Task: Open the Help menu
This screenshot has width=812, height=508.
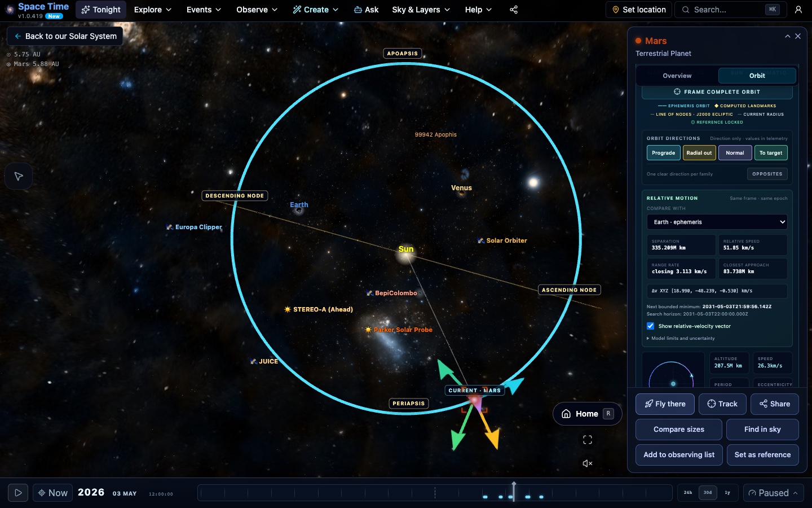Action: [x=478, y=10]
